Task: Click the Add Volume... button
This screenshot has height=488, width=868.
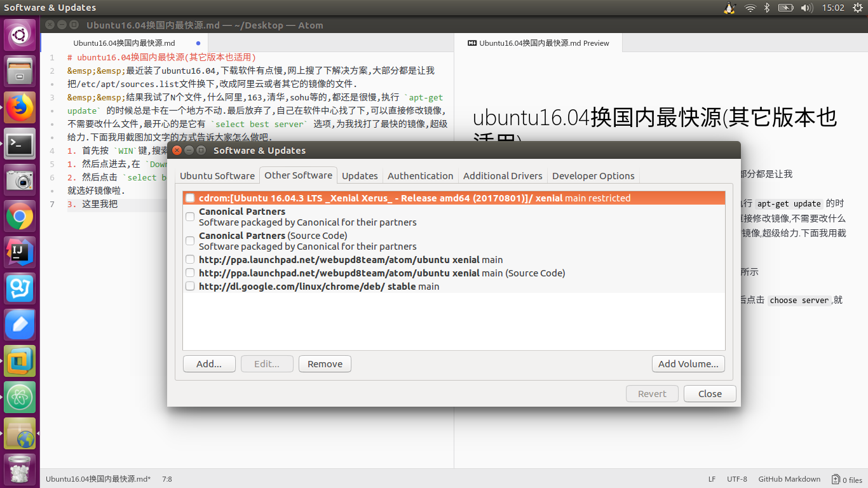Action: [688, 364]
